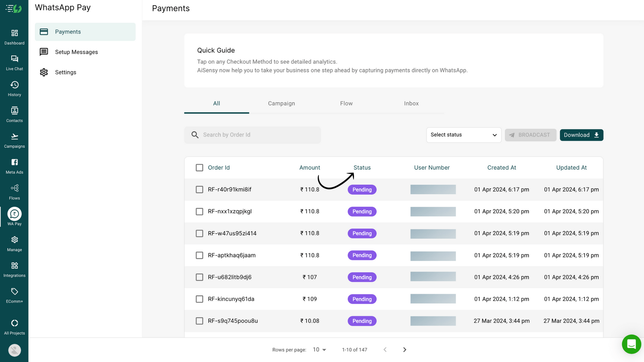Image resolution: width=644 pixels, height=362 pixels.
Task: Select the Flows sidebar icon
Action: click(x=14, y=191)
